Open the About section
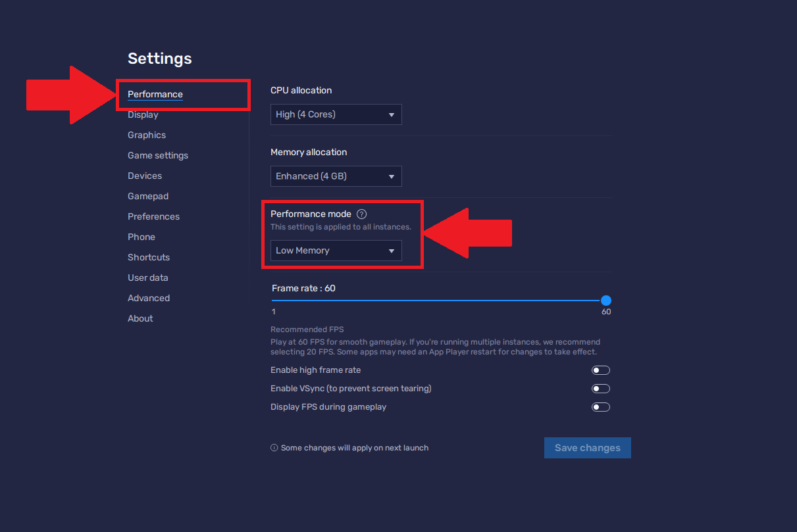Screen dimensions: 797x532 tap(140, 319)
